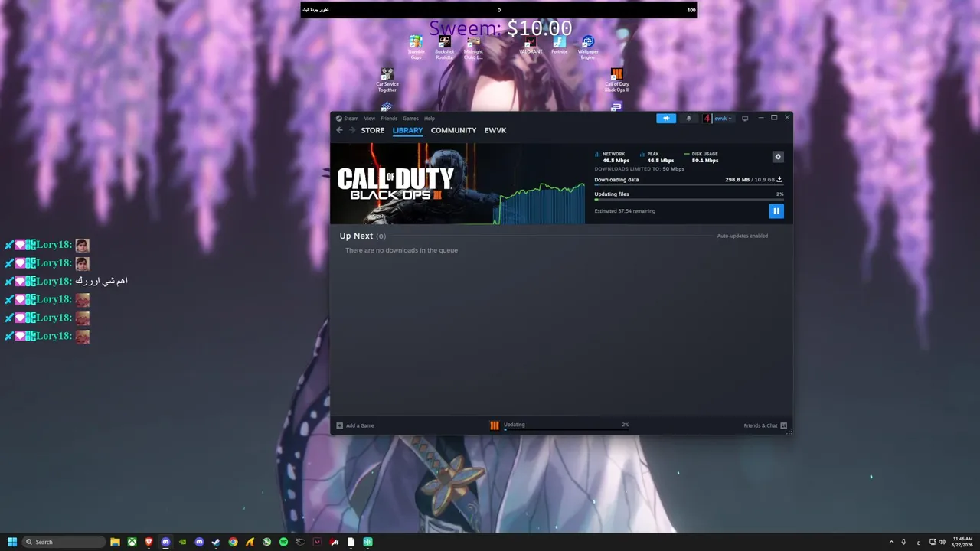Open volume control in system tray
The width and height of the screenshot is (980, 551).
(x=942, y=542)
